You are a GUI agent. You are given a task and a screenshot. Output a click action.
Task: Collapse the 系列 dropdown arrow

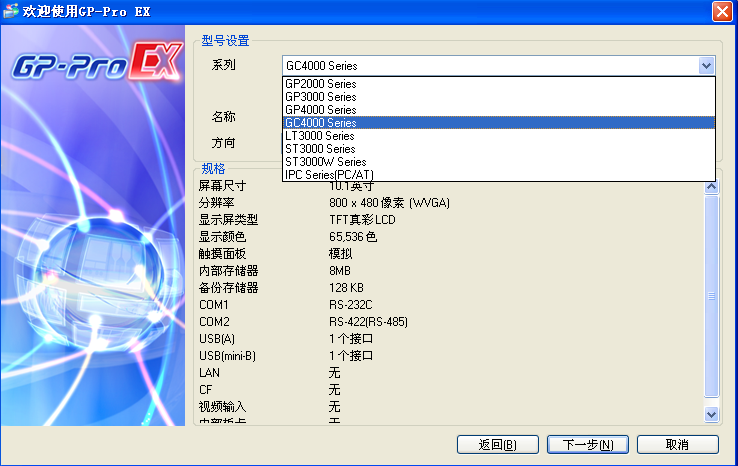pos(706,66)
